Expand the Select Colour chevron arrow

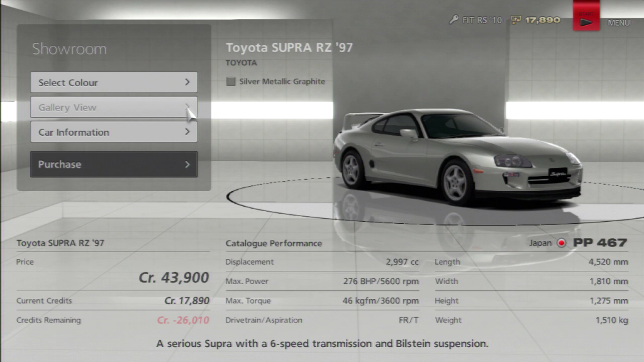[x=187, y=82]
